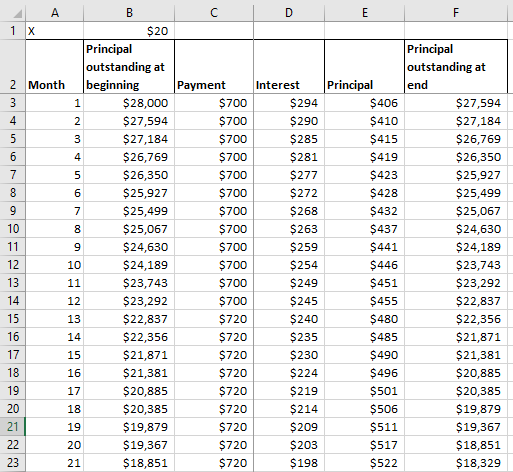Select principal cell showing $501
This screenshot has width=513, height=472.
point(365,391)
